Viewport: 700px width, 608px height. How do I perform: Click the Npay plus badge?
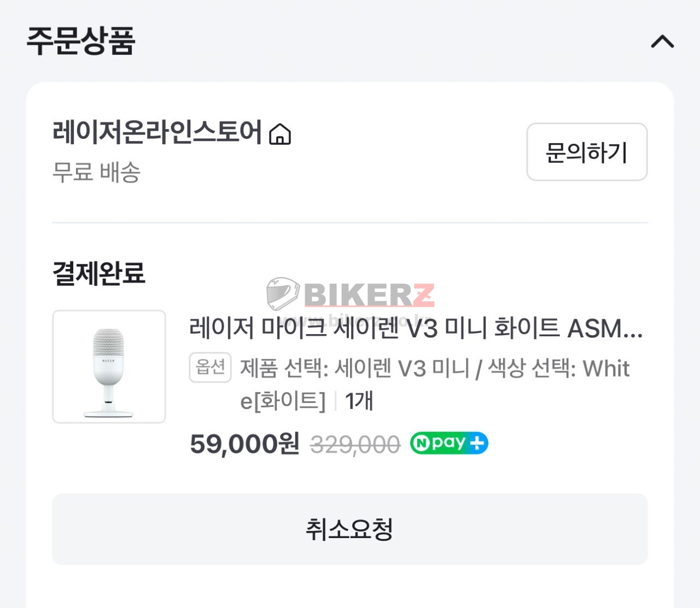click(449, 443)
